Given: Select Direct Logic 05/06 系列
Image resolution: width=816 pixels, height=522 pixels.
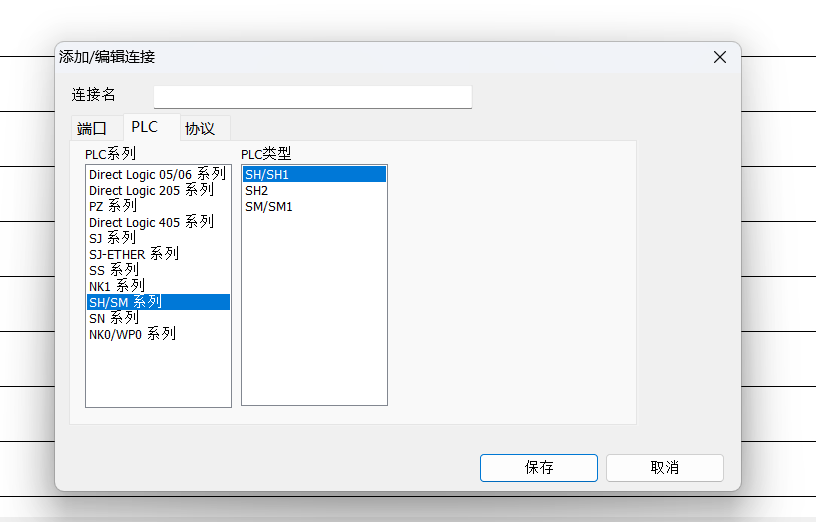Looking at the screenshot, I should pyautogui.click(x=157, y=174).
